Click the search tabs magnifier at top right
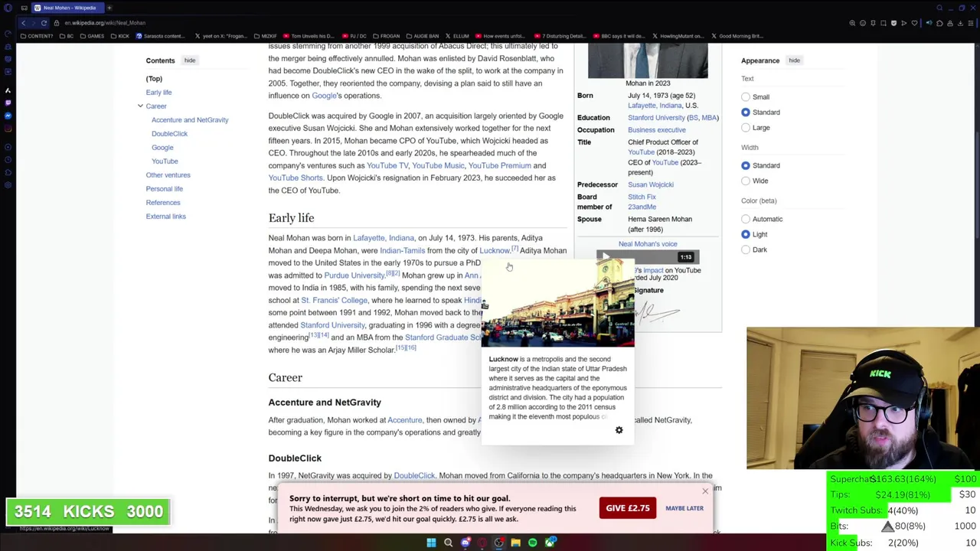The height and width of the screenshot is (551, 980). tap(939, 8)
